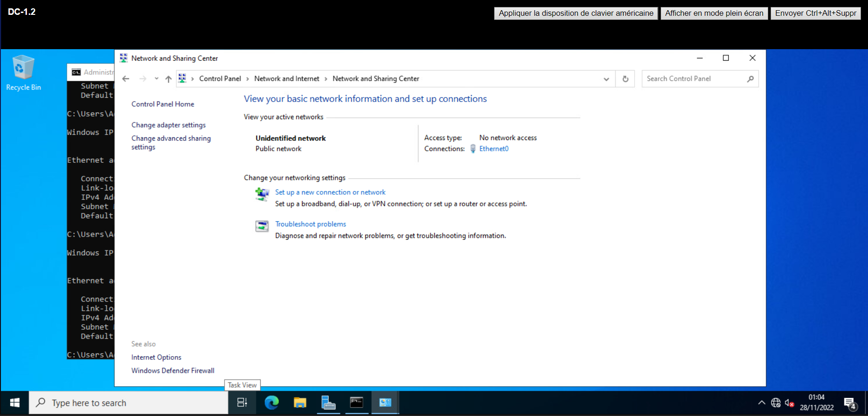868x416 pixels.
Task: Click the View your basic network information heading
Action: coord(365,99)
